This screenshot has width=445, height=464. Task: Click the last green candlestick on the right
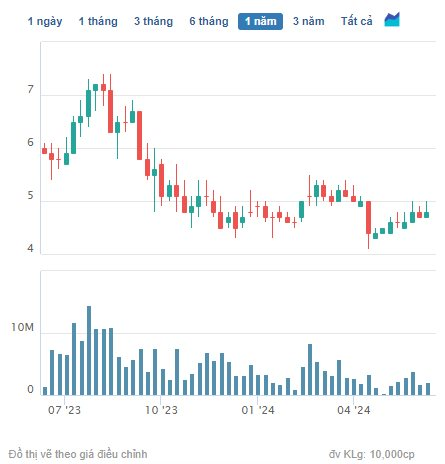click(426, 215)
